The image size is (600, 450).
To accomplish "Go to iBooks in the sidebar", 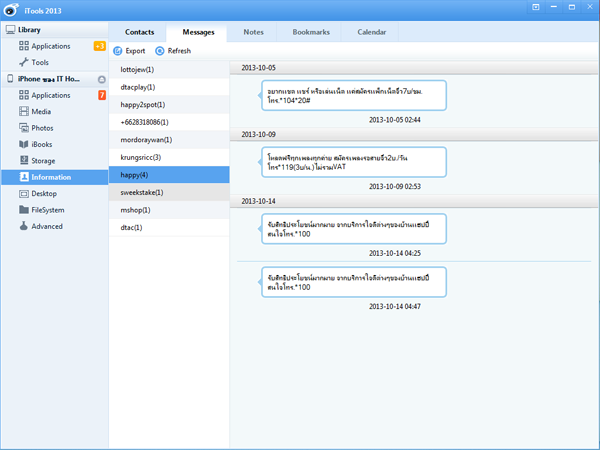I will (x=42, y=144).
